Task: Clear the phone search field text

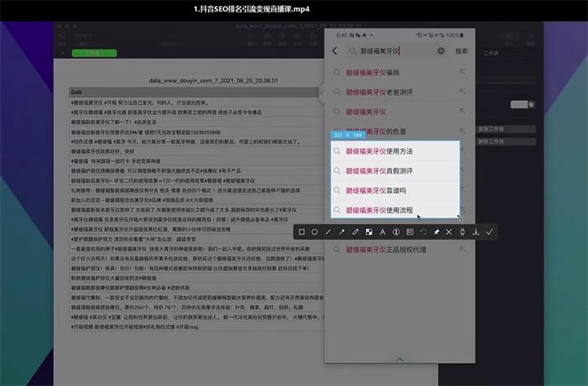Action: [441, 50]
